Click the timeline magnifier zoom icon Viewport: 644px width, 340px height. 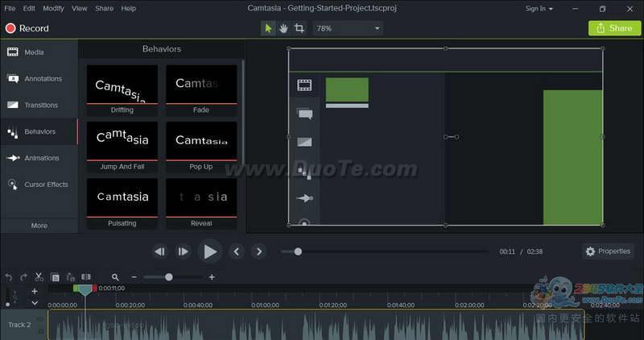click(x=115, y=277)
